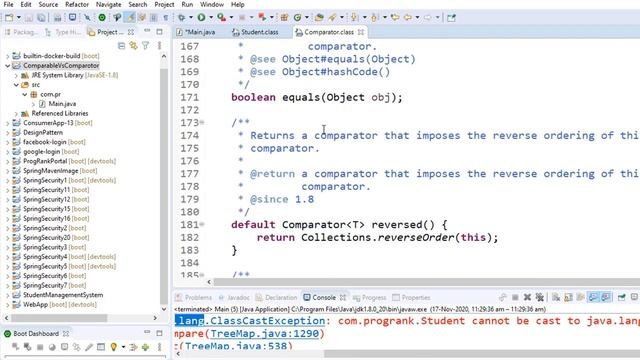
Task: Expand the Referenced Libraries node
Action: tap(16, 113)
